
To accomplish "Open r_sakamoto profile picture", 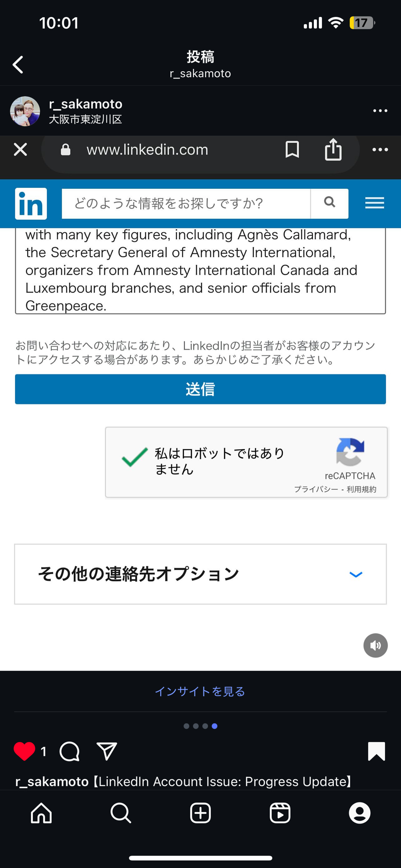I will pyautogui.click(x=25, y=111).
